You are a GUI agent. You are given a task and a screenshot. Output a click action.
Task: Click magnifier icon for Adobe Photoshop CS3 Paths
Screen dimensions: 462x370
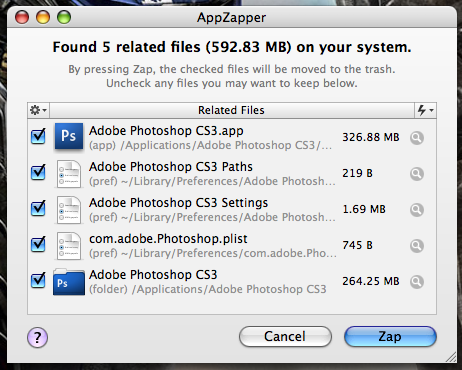(417, 174)
